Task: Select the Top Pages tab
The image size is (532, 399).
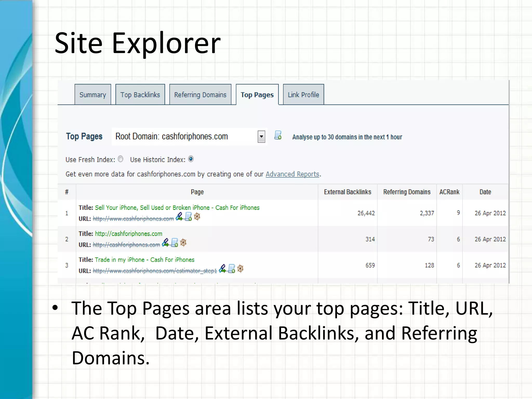Action: (257, 95)
